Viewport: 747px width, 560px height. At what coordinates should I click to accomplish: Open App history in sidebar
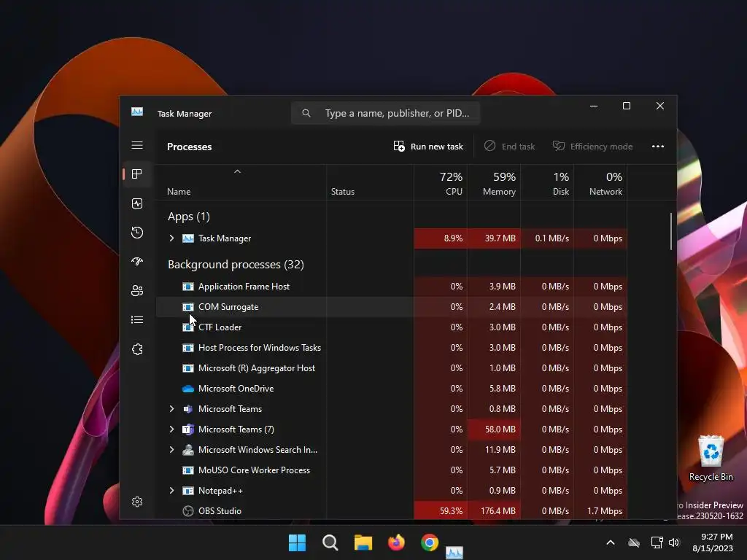(x=137, y=233)
